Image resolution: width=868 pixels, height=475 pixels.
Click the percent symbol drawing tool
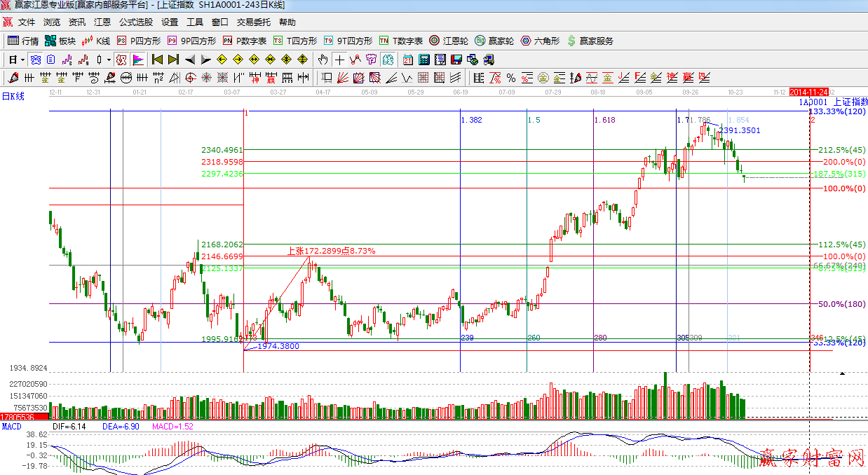pyautogui.click(x=511, y=78)
